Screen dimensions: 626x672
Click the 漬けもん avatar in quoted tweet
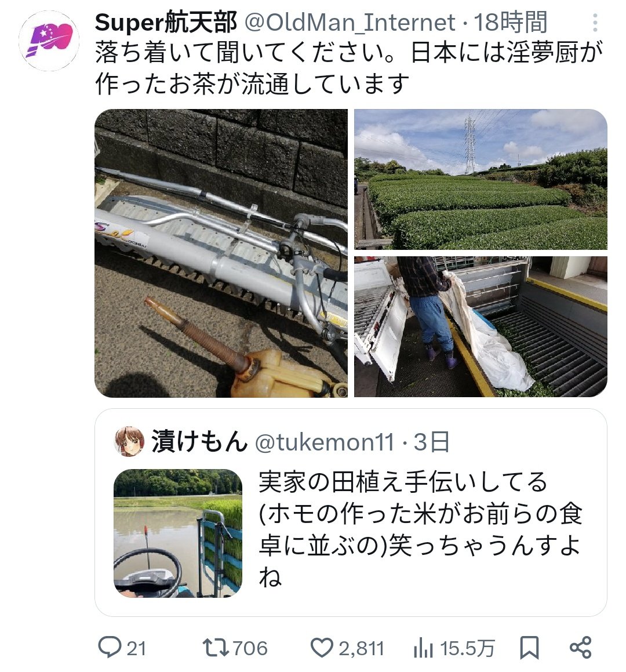[129, 442]
